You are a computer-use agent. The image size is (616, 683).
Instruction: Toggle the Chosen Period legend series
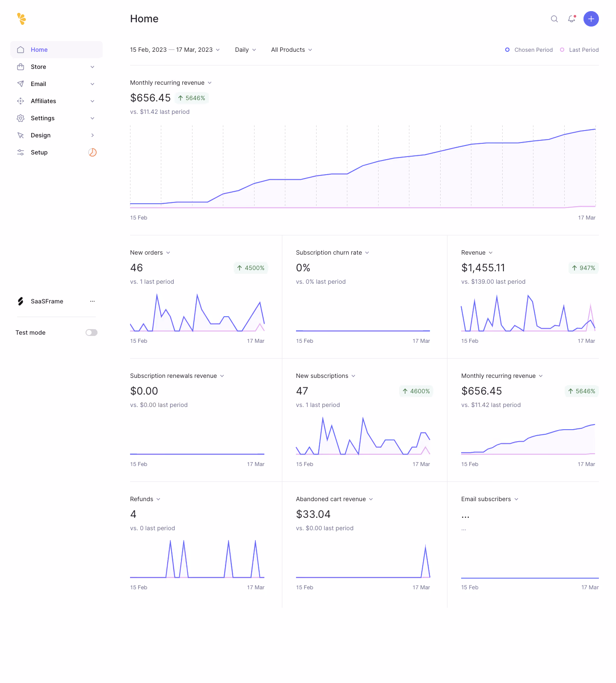tap(529, 50)
